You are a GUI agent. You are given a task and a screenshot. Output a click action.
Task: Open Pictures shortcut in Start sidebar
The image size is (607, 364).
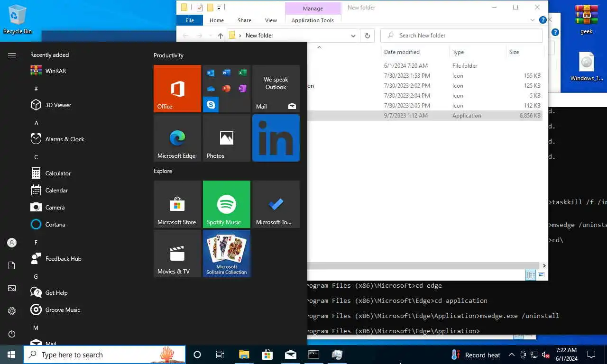[x=12, y=289]
